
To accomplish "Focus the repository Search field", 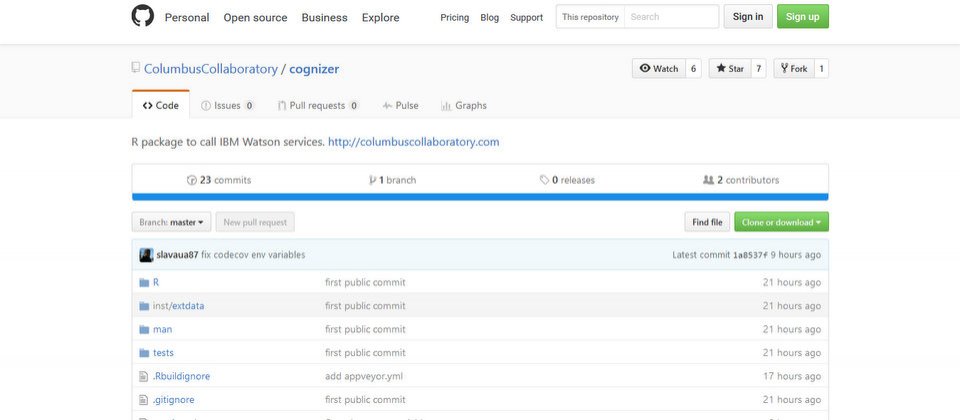I will (672, 17).
